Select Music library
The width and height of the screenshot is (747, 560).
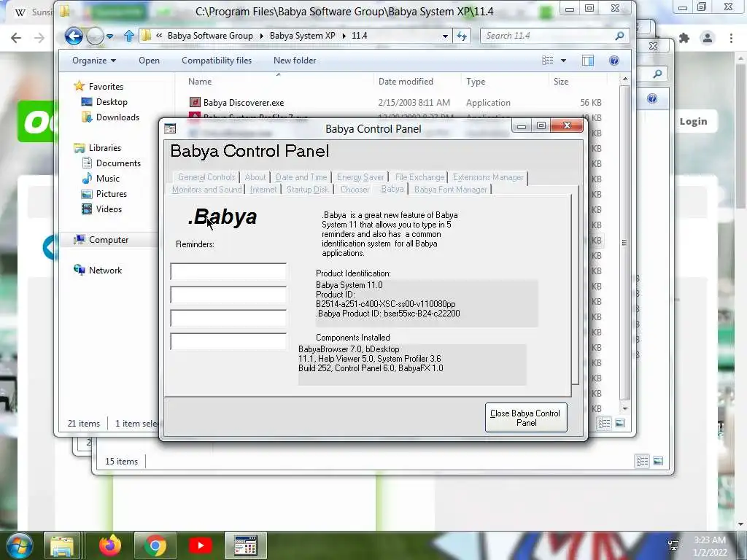coord(101,179)
